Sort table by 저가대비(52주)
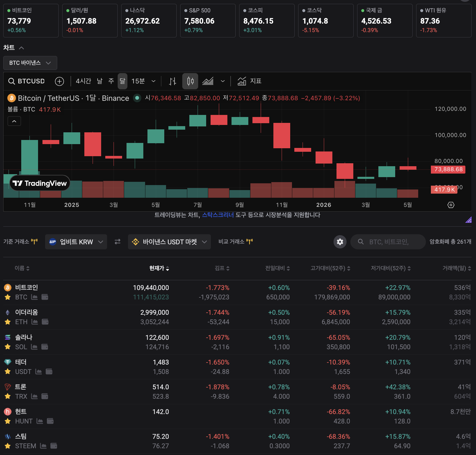This screenshot has height=455, width=476. tap(391, 268)
